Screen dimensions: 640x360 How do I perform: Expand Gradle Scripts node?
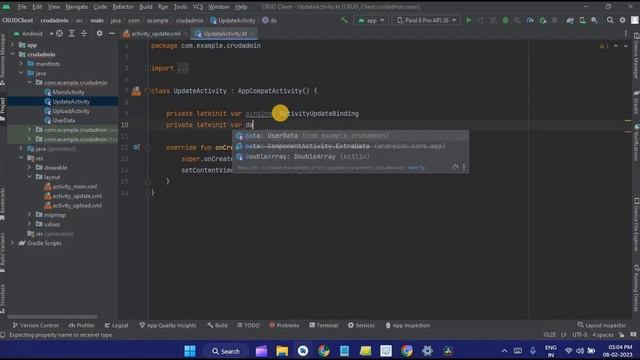[x=13, y=243]
